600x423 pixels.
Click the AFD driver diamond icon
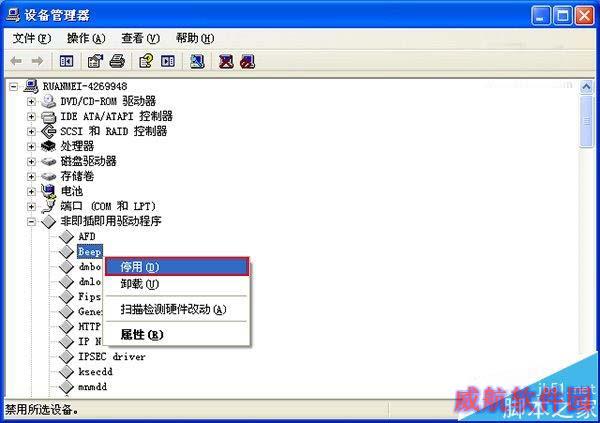point(66,237)
